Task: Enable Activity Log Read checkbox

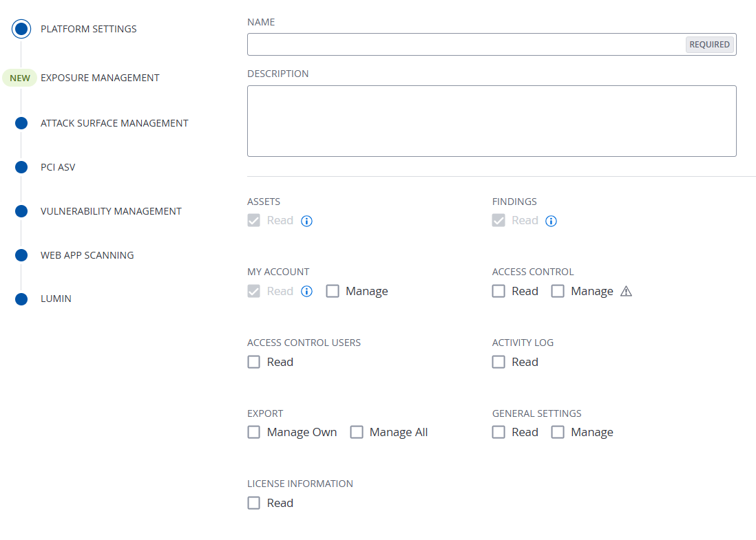Action: [498, 362]
